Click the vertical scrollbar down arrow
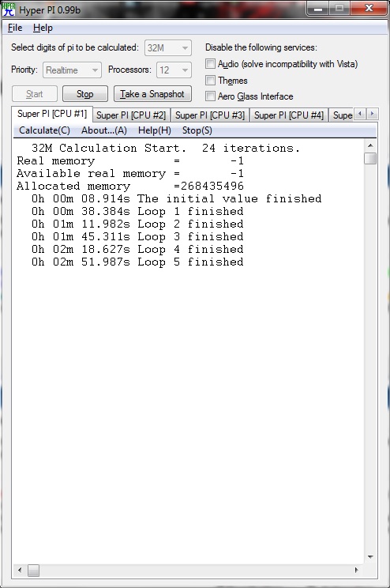Viewport: 390px width, 588px height. coord(370,557)
